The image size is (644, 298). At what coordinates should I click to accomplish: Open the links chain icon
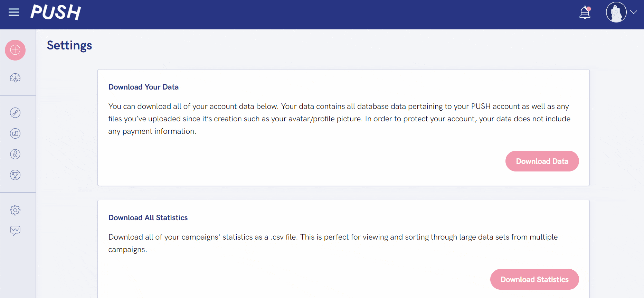[15, 113]
